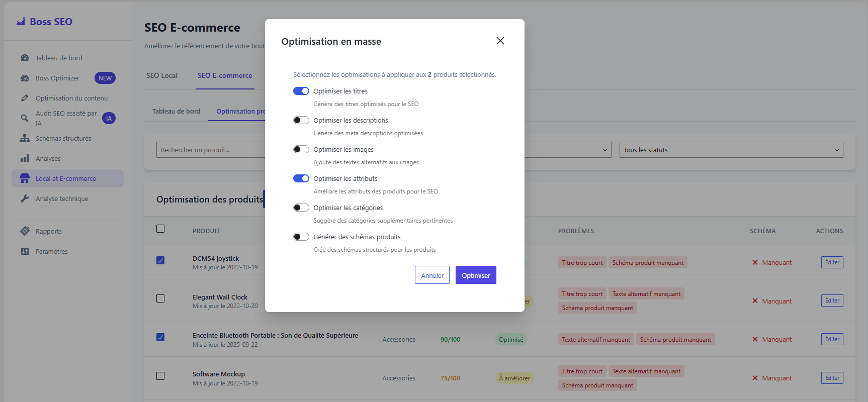This screenshot has width=868, height=402.
Task: Click the Tableau de bord gauge icon
Action: point(25,58)
